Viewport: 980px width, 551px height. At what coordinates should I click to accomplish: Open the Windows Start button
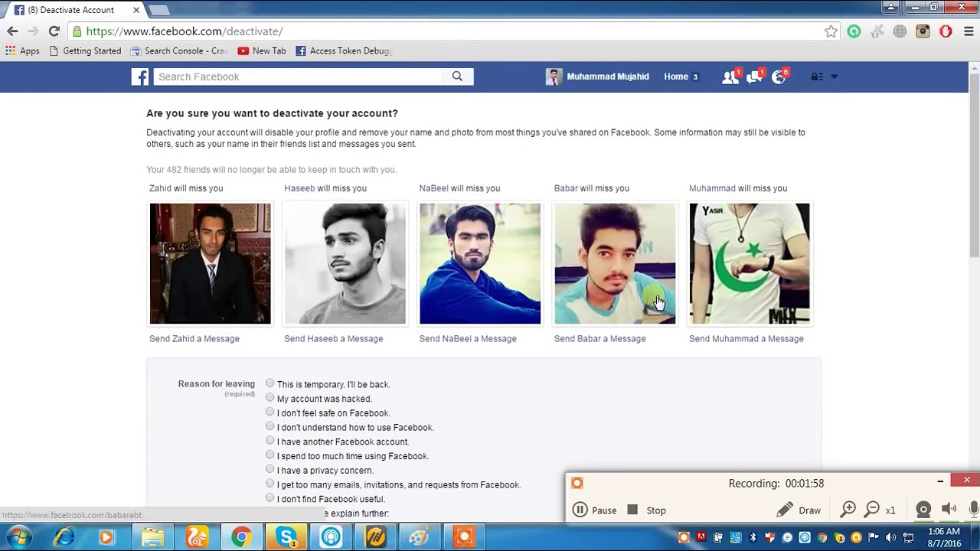(17, 537)
